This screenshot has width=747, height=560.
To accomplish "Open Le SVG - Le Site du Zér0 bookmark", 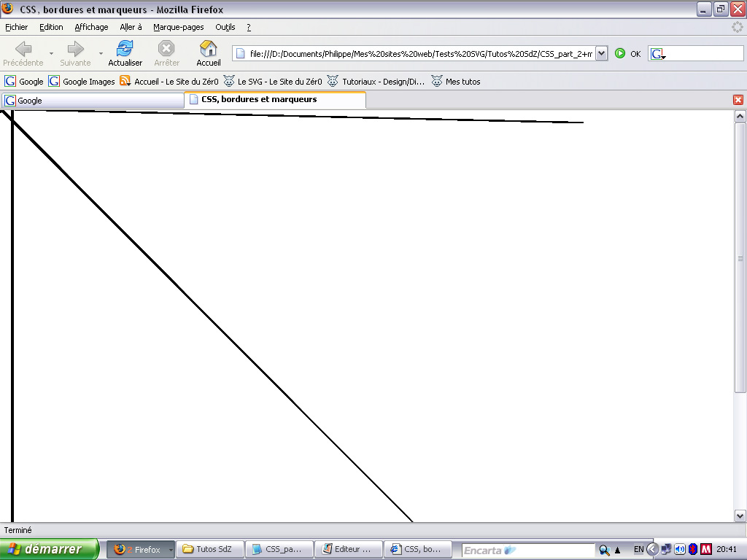I will [273, 82].
